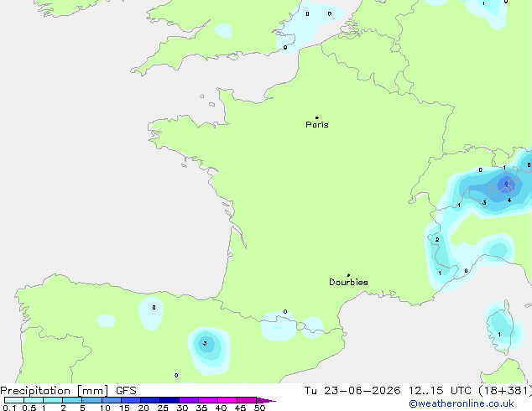The image size is (532, 411).
Task: Click the precipitation value 1 over Corsica
Action: (x=499, y=335)
